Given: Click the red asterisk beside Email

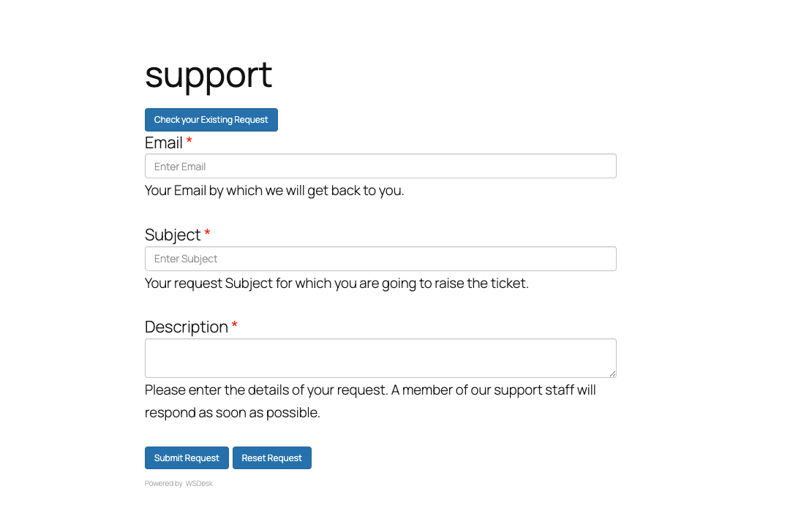Looking at the screenshot, I should point(189,141).
